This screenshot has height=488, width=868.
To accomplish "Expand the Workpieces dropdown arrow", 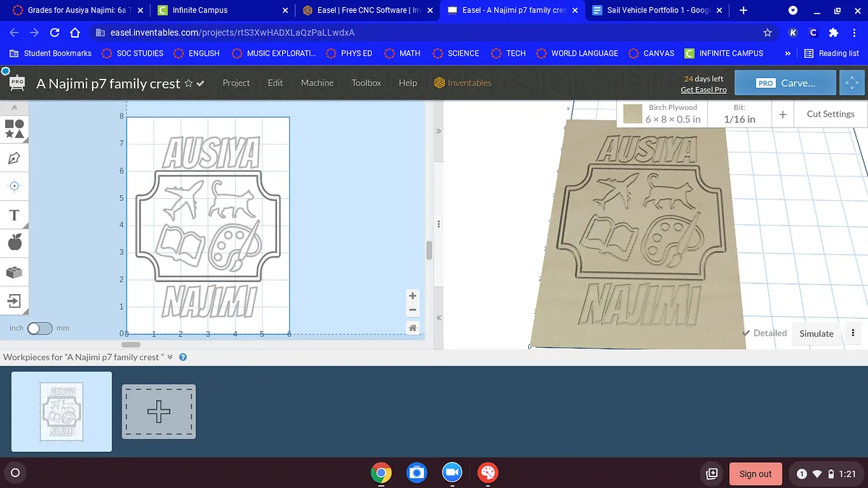I will tap(171, 357).
